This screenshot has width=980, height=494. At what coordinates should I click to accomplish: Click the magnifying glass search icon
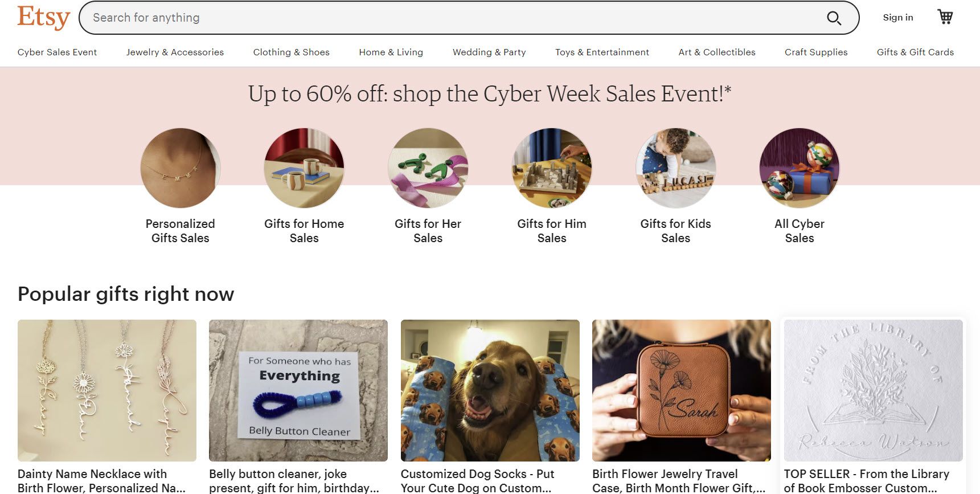pyautogui.click(x=834, y=18)
